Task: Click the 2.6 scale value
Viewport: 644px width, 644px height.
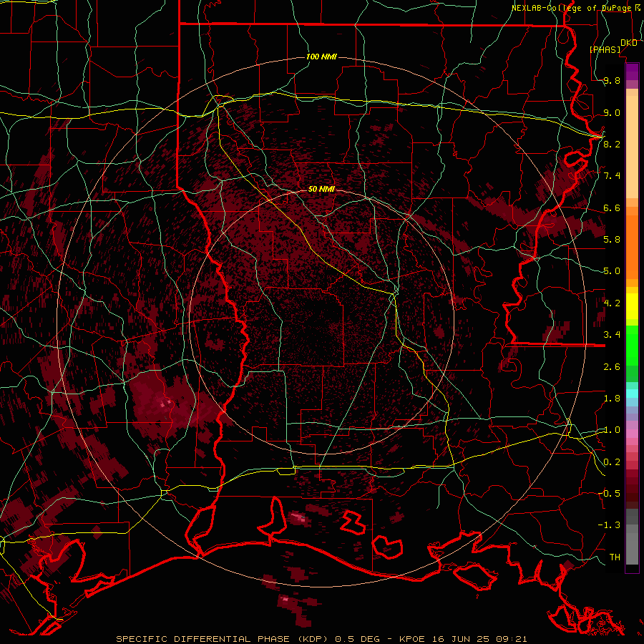Action: pos(612,366)
